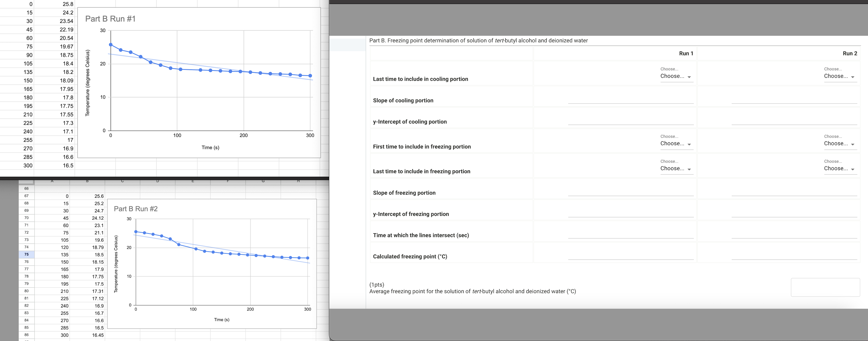The height and width of the screenshot is (341, 868).
Task: Open the Run 2 'First time to include in freezing portion' dropdown
Action: point(840,144)
